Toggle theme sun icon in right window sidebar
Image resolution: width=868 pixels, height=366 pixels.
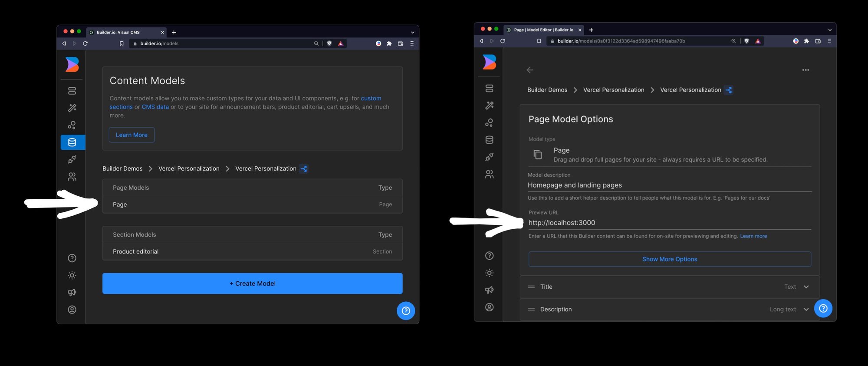coord(489,273)
